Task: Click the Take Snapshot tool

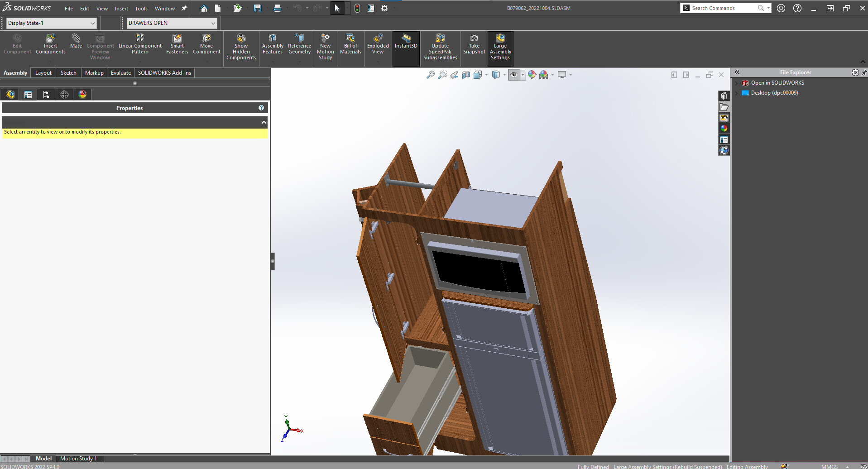Action: point(474,44)
